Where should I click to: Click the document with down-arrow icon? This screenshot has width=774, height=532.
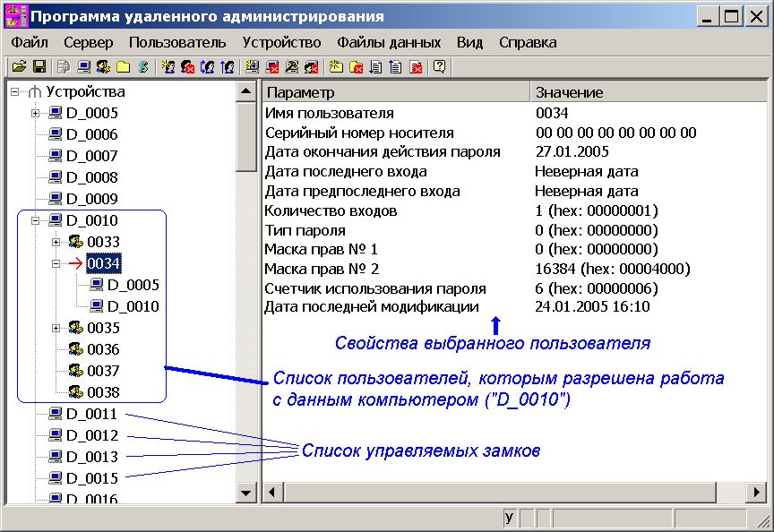pyautogui.click(x=375, y=66)
